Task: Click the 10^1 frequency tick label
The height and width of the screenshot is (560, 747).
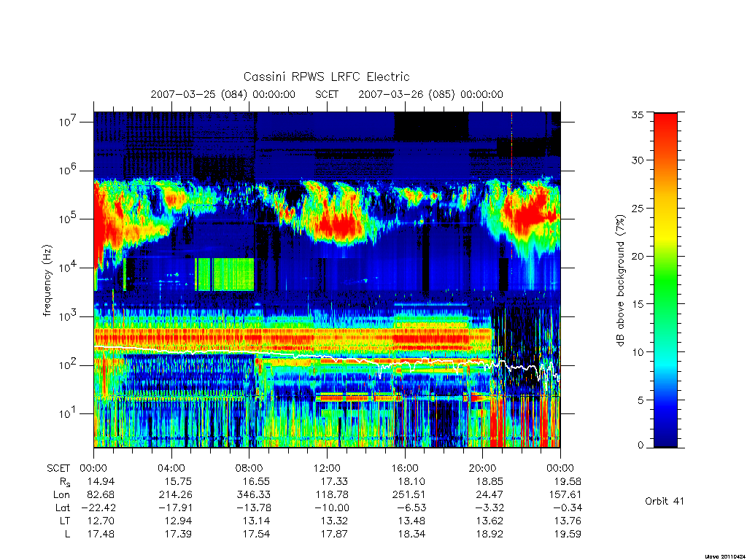Action: (69, 413)
